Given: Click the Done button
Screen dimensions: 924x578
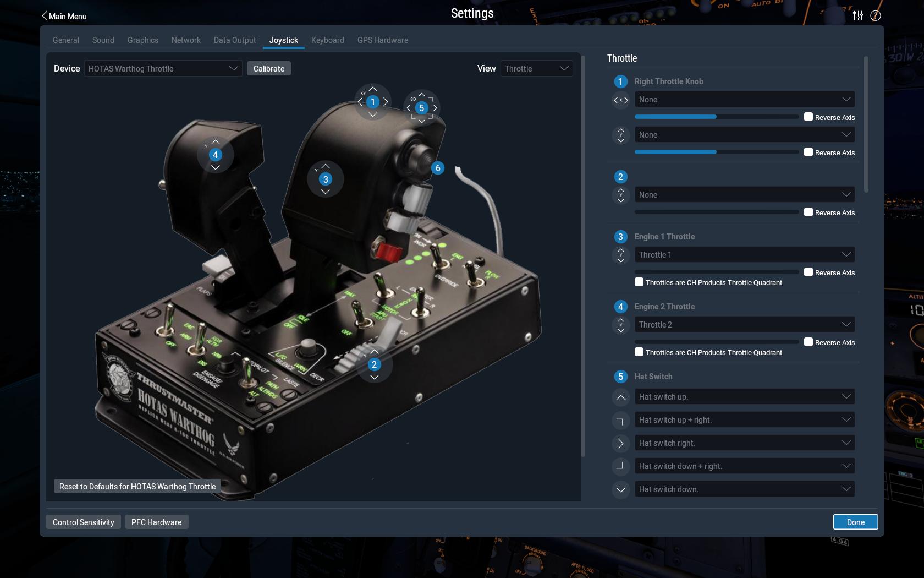Looking at the screenshot, I should click(855, 522).
